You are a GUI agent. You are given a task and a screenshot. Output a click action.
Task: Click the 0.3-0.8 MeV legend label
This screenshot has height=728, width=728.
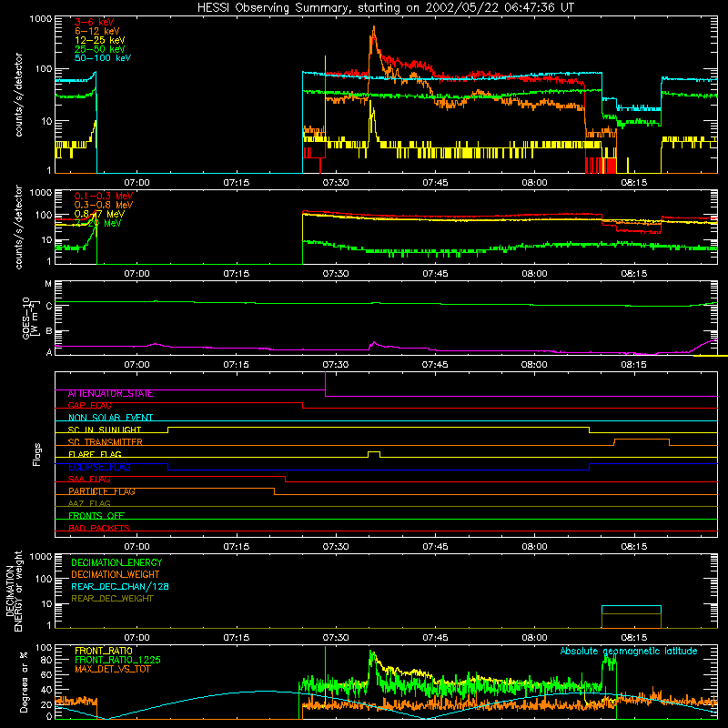pyautogui.click(x=104, y=205)
